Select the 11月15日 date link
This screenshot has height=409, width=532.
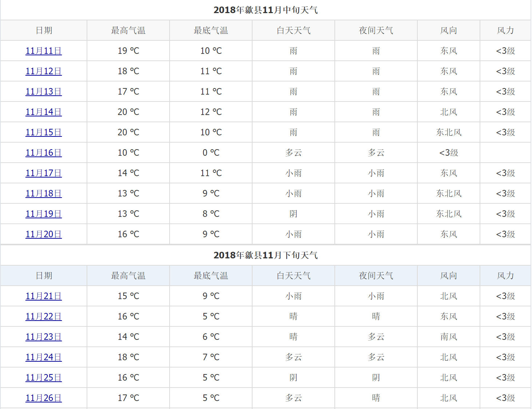click(x=44, y=132)
